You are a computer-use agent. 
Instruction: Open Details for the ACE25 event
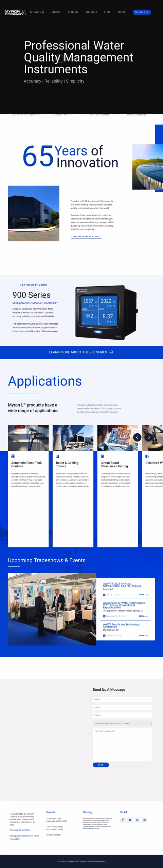point(144,595)
